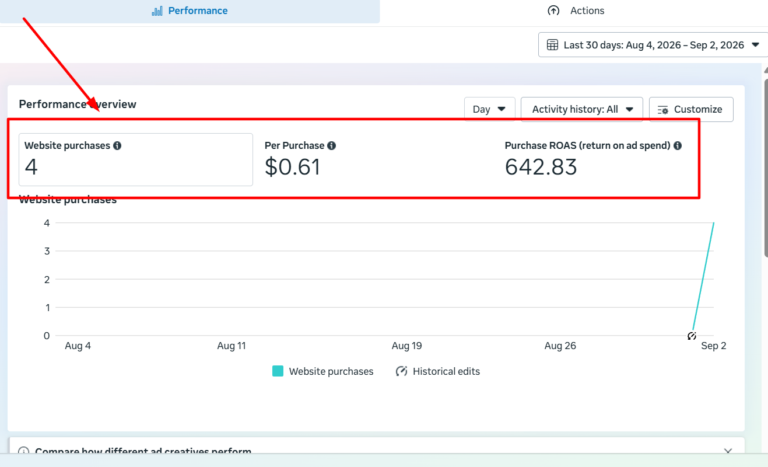
Task: Click the calendar icon in date range
Action: click(x=552, y=45)
